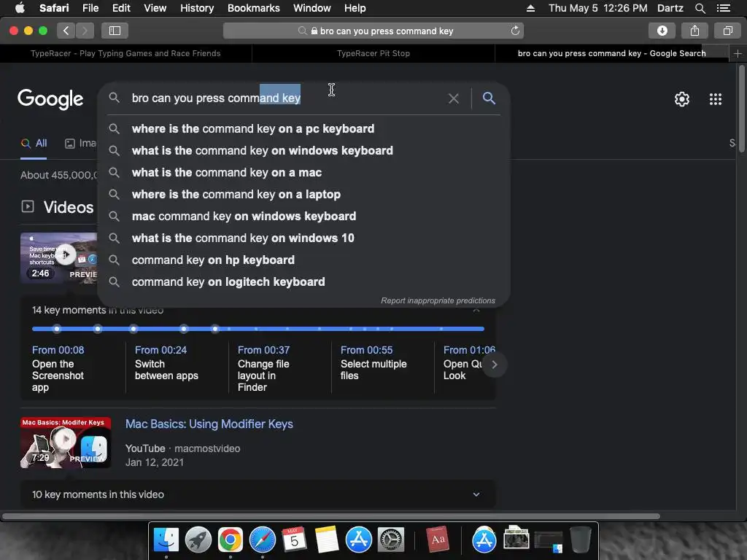The width and height of the screenshot is (747, 560).
Task: Choose suggestion 'mac command key on windows keyboard'
Action: coord(303,216)
